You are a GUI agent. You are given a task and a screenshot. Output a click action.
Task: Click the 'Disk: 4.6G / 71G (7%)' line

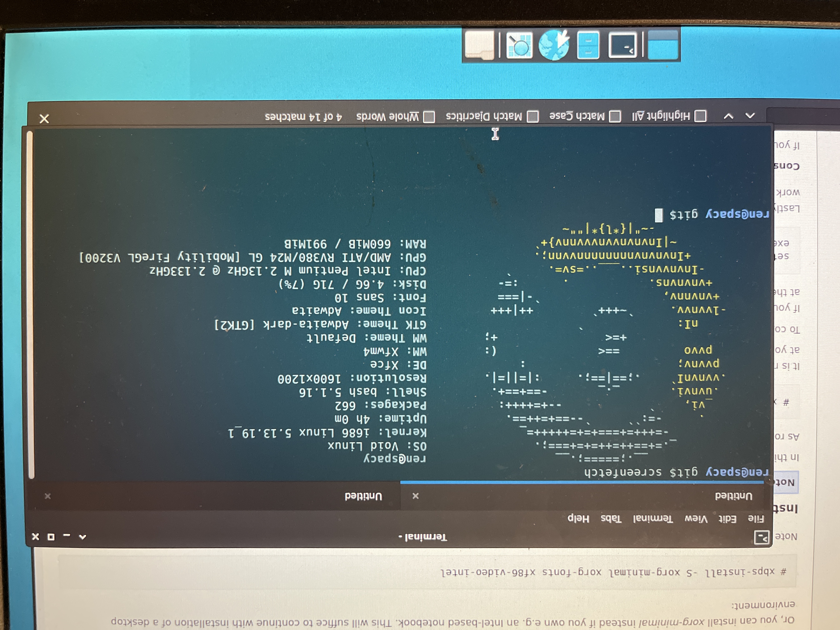[x=353, y=284]
